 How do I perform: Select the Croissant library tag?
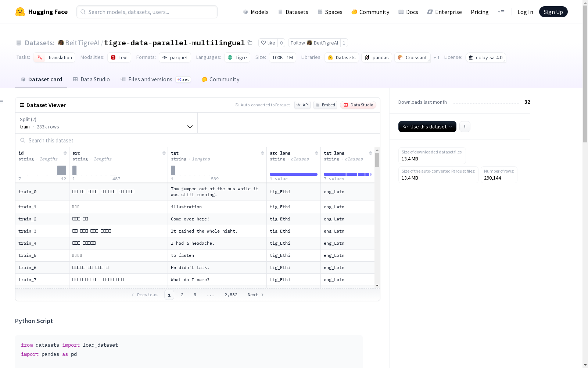click(x=412, y=57)
